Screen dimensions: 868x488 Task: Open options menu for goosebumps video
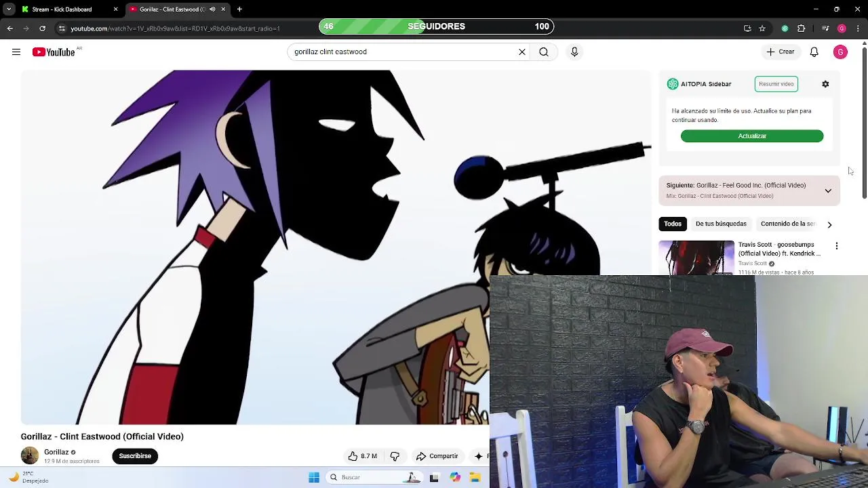tap(837, 246)
